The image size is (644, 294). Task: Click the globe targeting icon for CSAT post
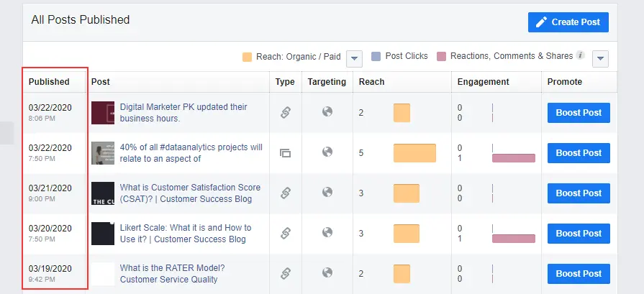(327, 192)
